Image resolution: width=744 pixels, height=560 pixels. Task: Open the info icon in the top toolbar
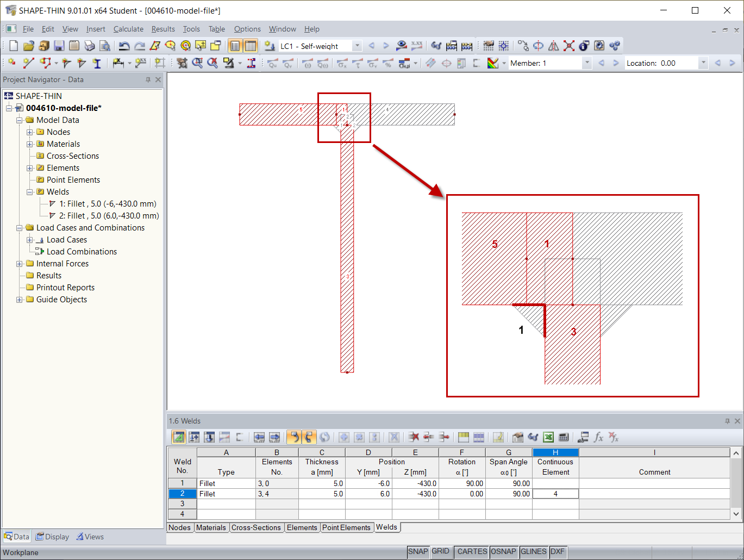(x=584, y=46)
